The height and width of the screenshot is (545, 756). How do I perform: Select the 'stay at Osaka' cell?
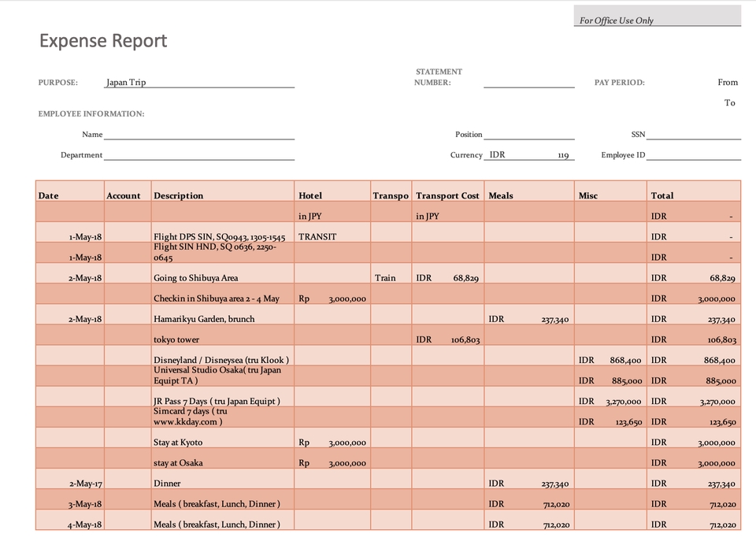pos(223,458)
